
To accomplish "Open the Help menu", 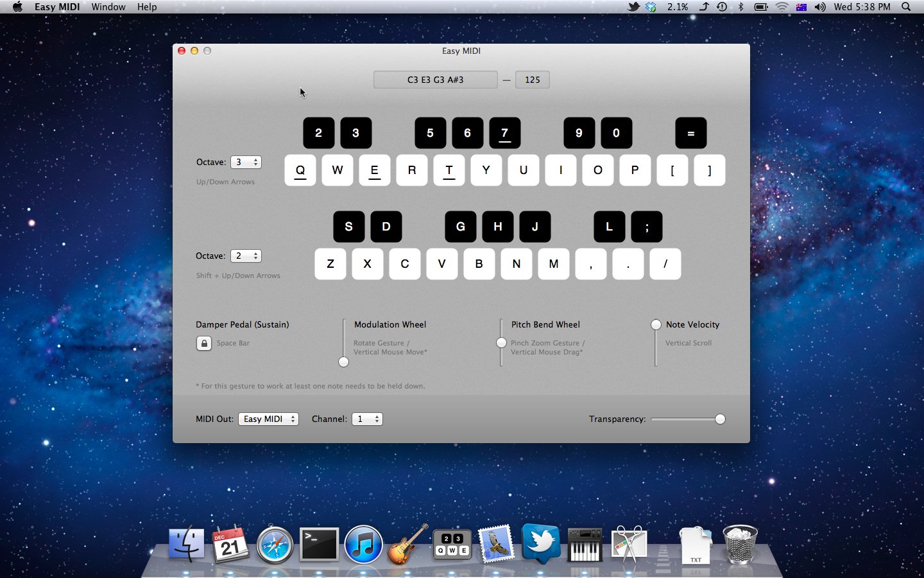I will 147,7.
